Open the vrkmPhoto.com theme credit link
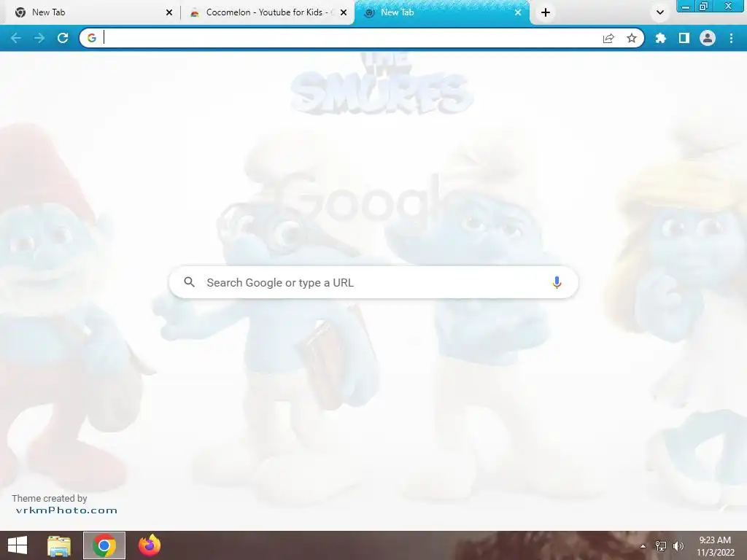 point(66,510)
